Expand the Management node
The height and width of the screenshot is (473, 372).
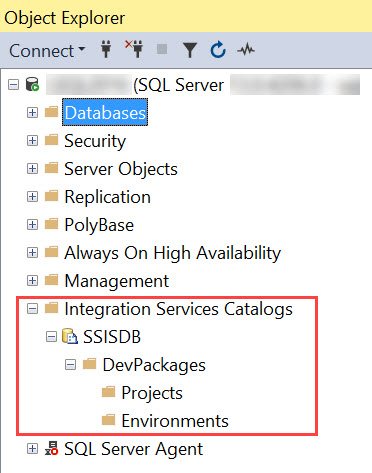click(x=32, y=281)
